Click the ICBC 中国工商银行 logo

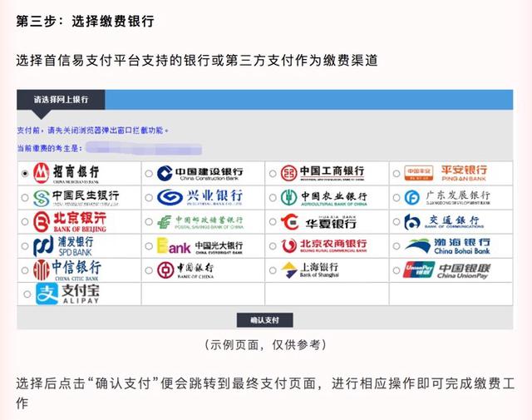323,173
